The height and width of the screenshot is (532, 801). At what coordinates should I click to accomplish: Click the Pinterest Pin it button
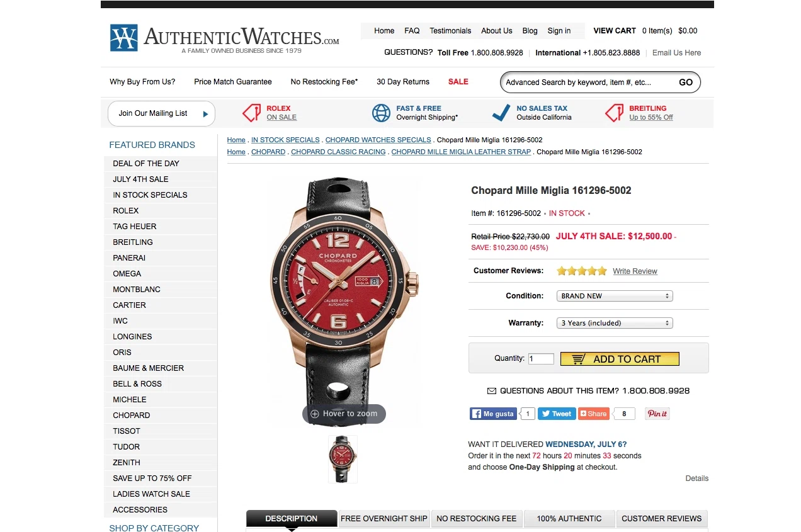click(657, 414)
